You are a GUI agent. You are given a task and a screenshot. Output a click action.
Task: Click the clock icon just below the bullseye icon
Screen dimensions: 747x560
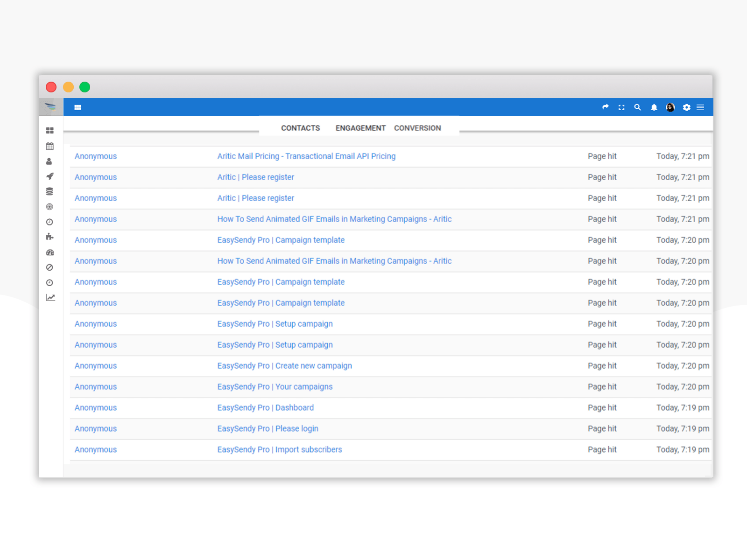(x=49, y=222)
